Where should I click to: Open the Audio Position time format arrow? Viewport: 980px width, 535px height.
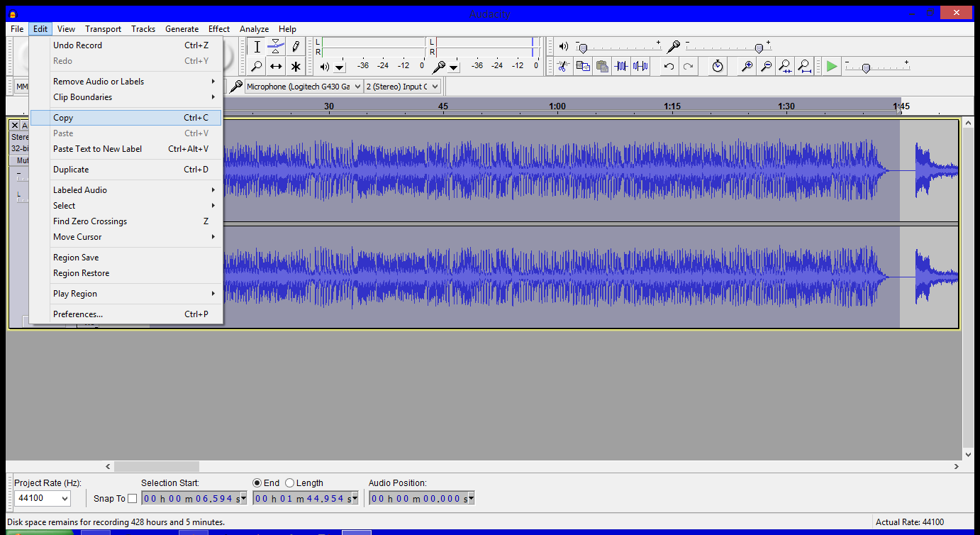[471, 499]
